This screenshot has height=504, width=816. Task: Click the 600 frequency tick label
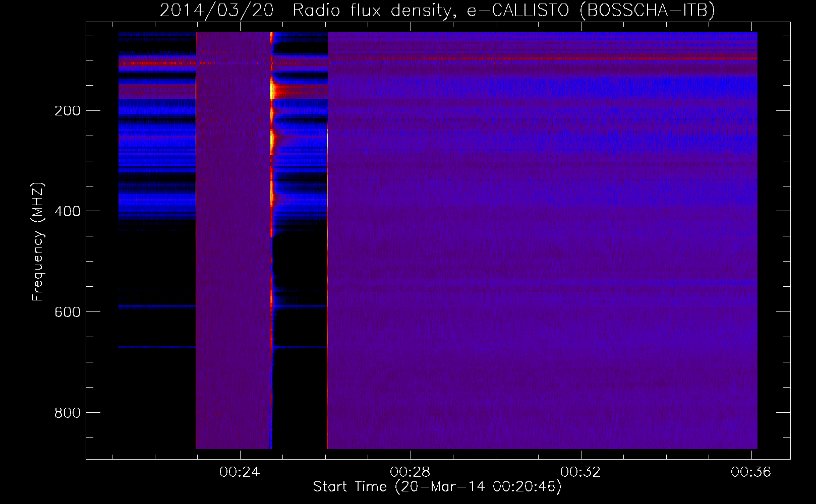point(68,312)
